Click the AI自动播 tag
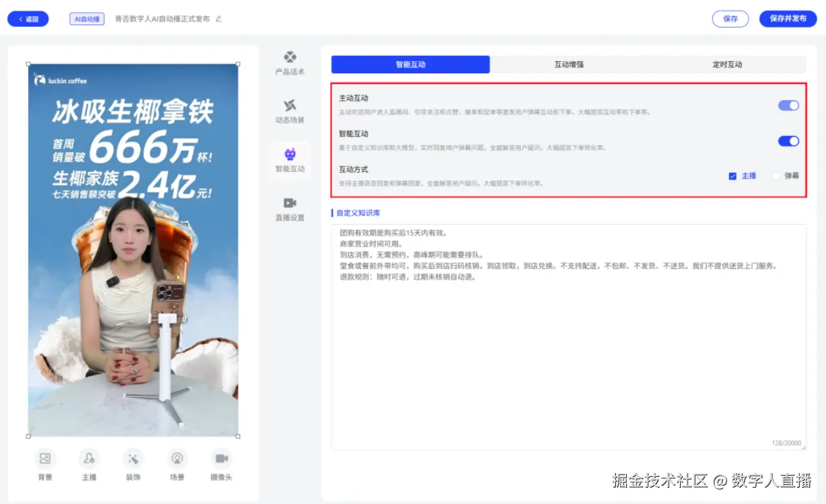Screen dimensions: 826x504 (x=87, y=19)
